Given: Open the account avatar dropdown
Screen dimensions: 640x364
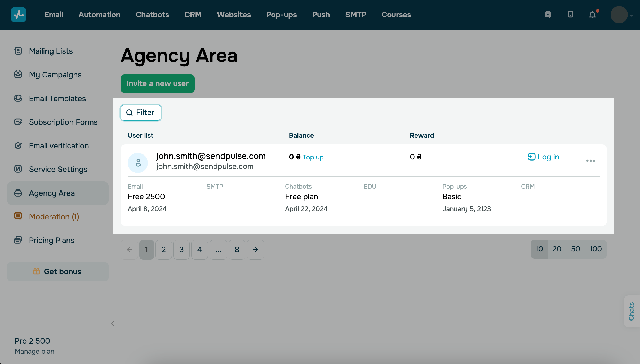Looking at the screenshot, I should [621, 15].
